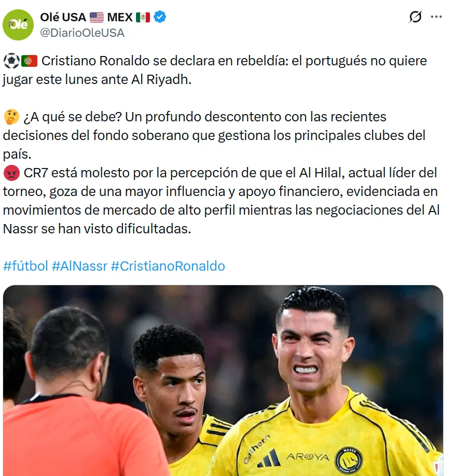Visit the @DiarioOleUSA handle link
This screenshot has height=476, width=454.
tap(82, 33)
